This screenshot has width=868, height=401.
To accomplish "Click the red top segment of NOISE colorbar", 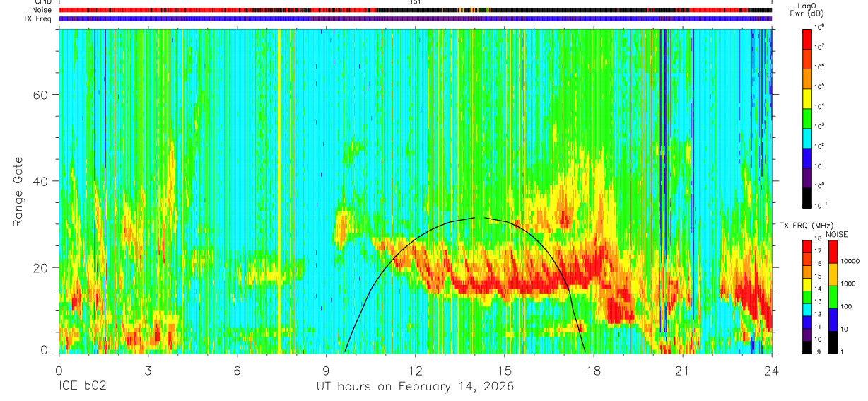I will pos(833,252).
